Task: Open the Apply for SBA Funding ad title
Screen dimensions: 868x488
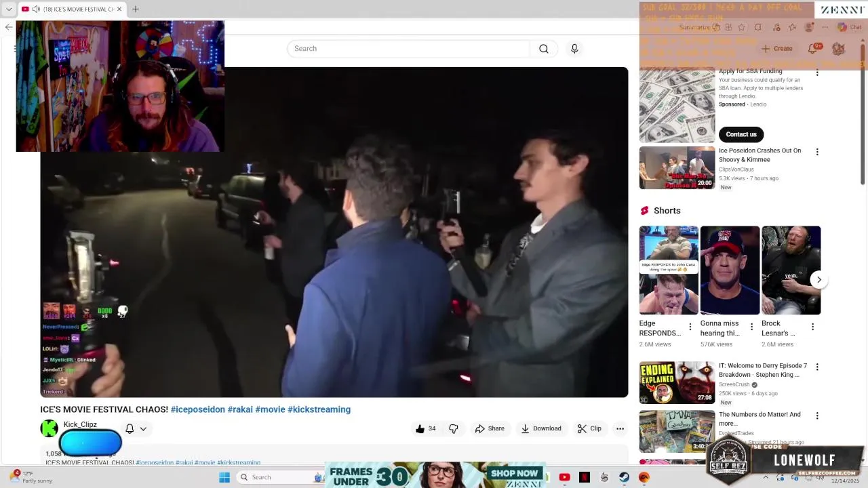Action: 751,71
